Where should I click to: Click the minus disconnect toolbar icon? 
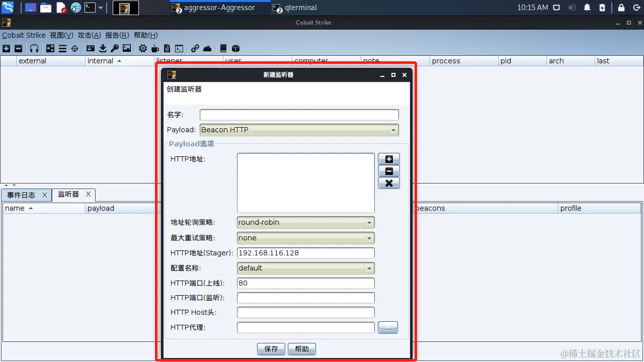click(18, 48)
